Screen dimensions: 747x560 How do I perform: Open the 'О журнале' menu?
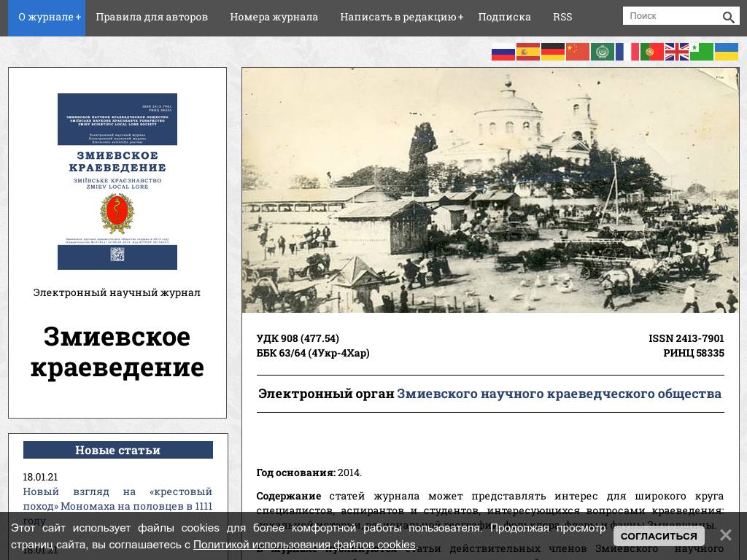47,17
